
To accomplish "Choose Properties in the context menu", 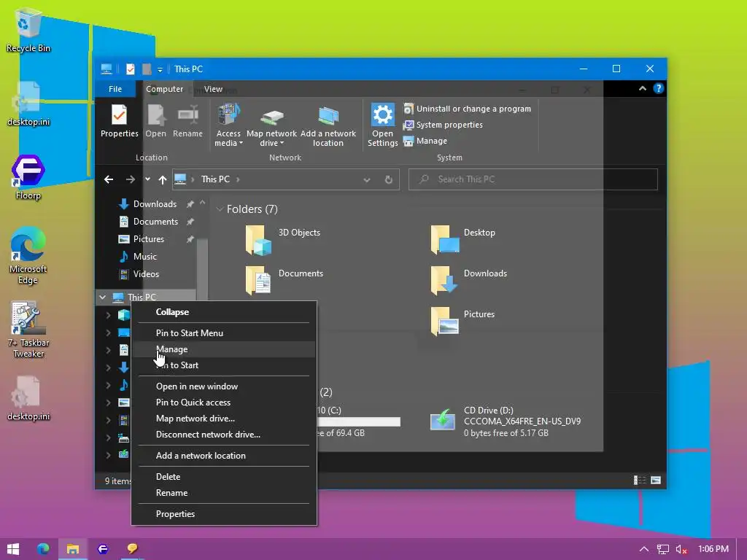I will (224, 514).
